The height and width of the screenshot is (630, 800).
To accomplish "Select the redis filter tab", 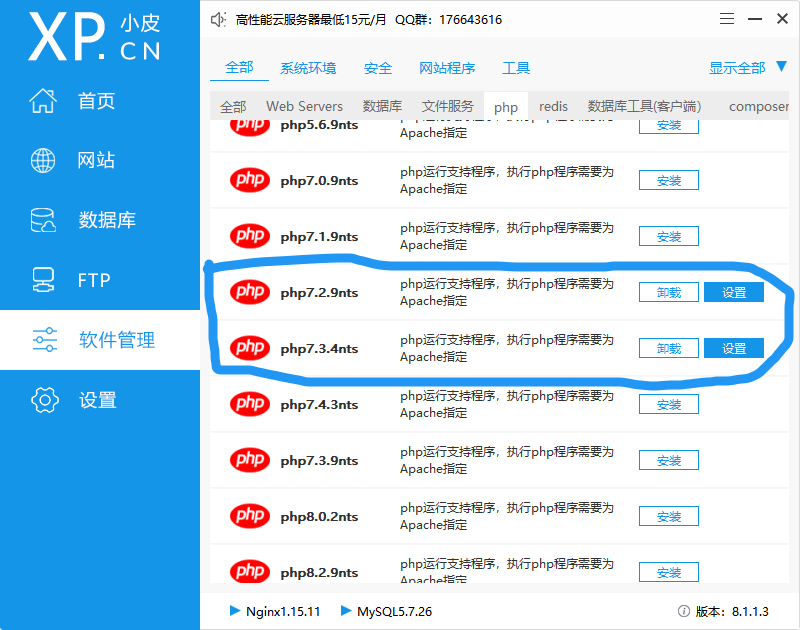I will click(554, 106).
